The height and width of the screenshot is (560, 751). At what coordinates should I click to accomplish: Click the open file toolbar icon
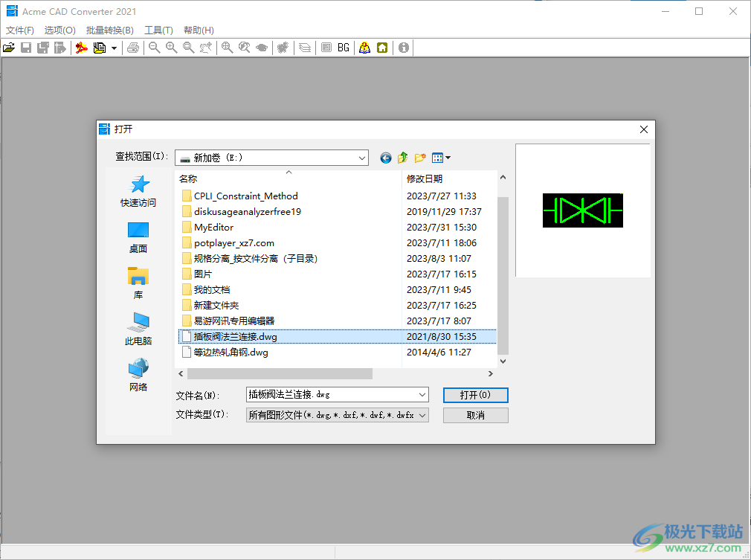pyautogui.click(x=9, y=48)
